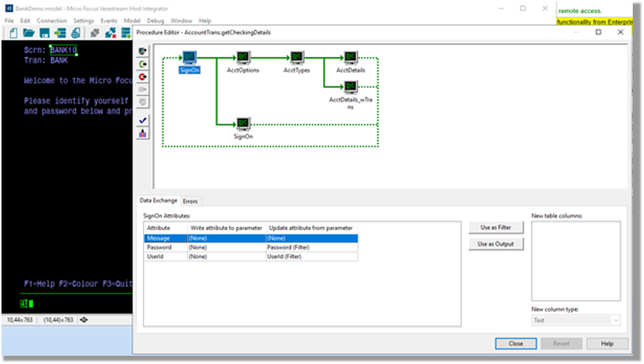Switch to the Data Exchange tab
This screenshot has height=364, width=644.
pos(158,200)
